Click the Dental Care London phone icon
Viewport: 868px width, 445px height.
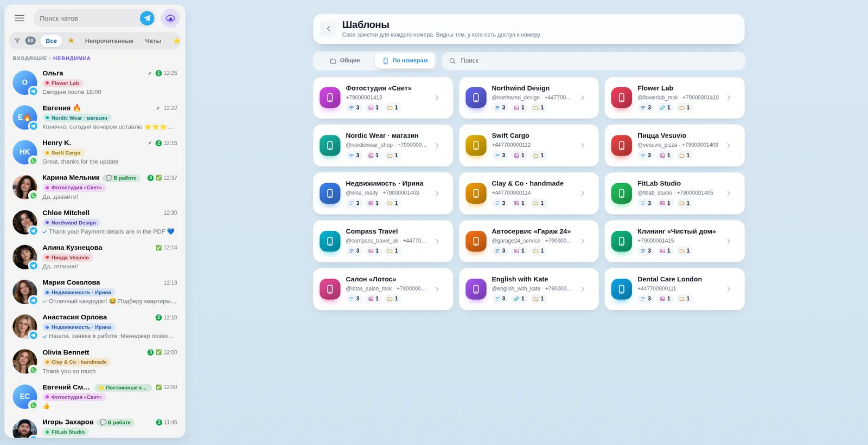[x=622, y=289]
